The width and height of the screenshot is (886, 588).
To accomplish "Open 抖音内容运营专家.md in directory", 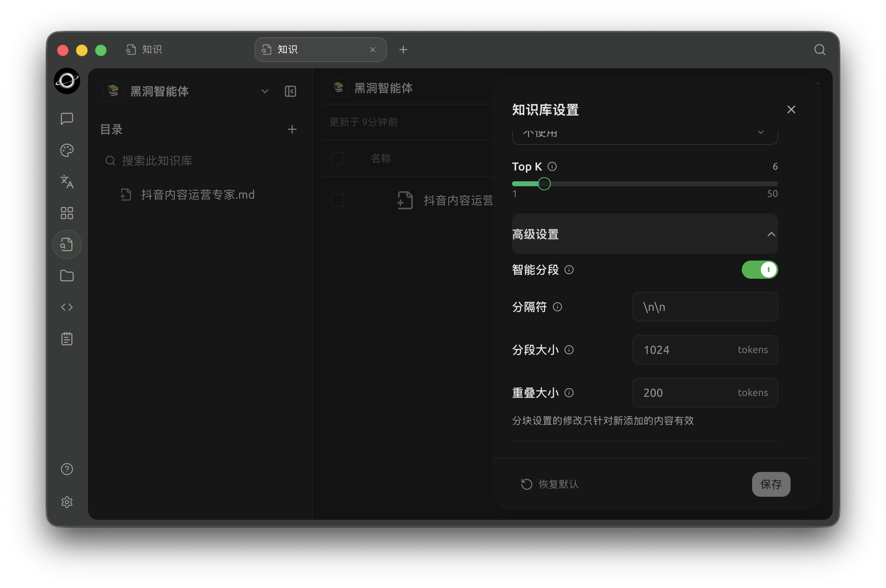I will pyautogui.click(x=198, y=194).
